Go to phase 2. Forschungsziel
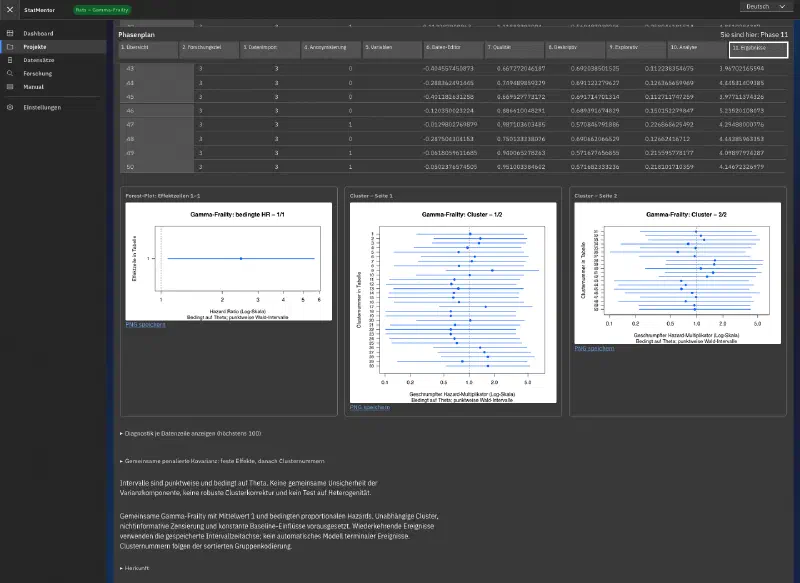 [x=209, y=50]
